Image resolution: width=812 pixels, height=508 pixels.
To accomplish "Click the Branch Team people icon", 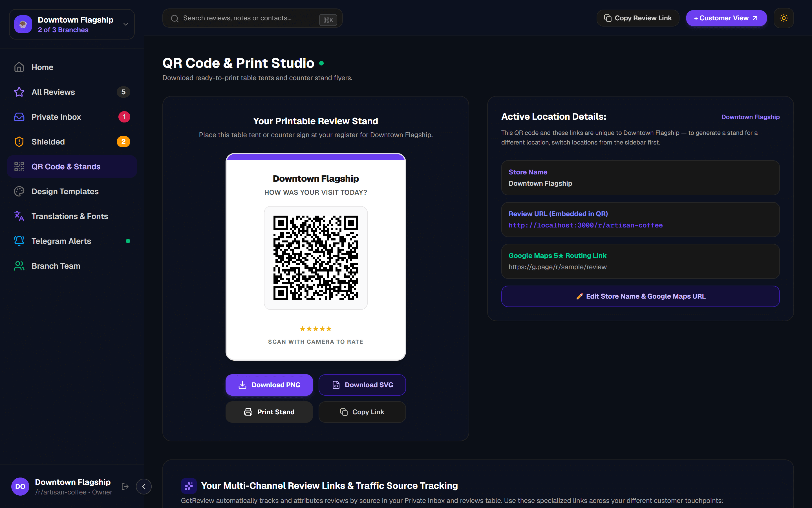I will pyautogui.click(x=19, y=266).
